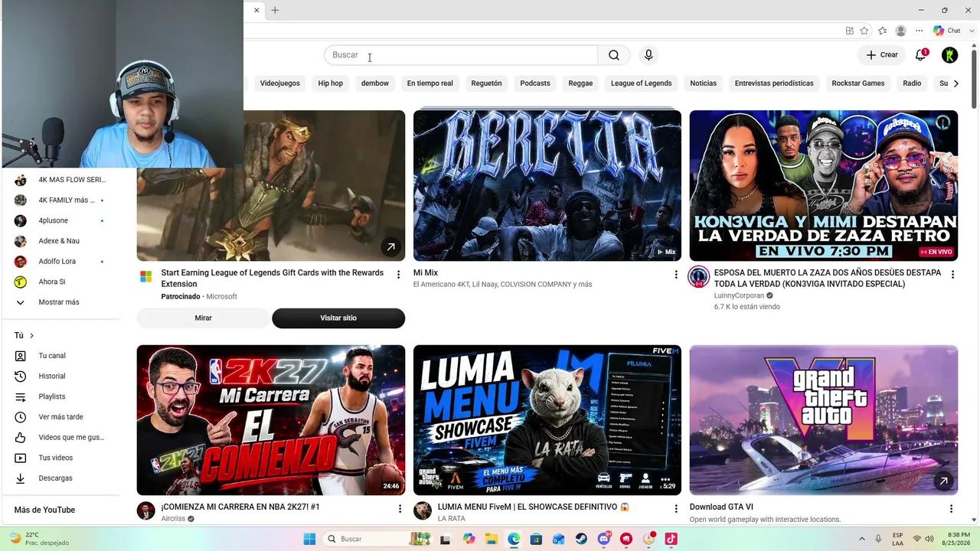Select the Videojuegos category chip

pos(279,83)
